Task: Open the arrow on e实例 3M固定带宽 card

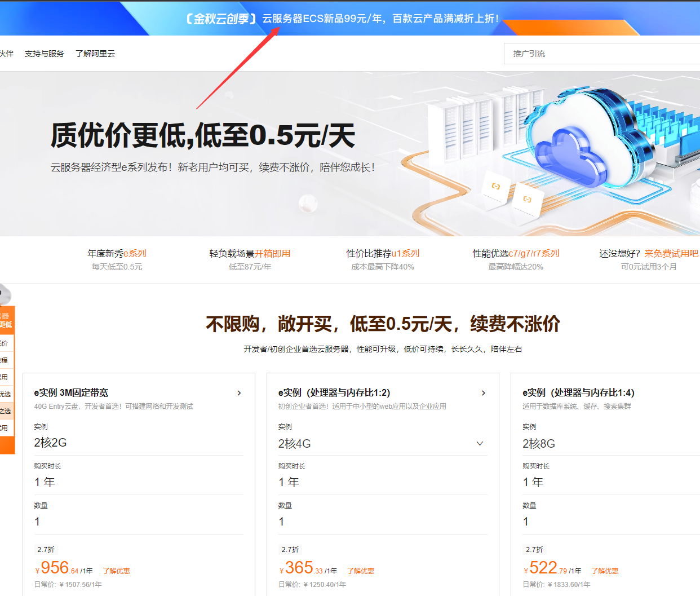Action: pyautogui.click(x=239, y=393)
